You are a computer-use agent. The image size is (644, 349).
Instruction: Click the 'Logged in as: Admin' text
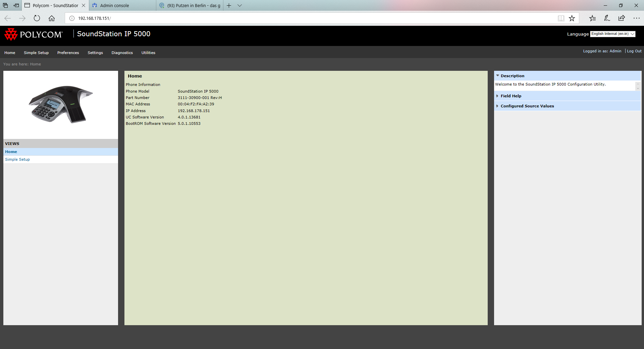click(602, 51)
